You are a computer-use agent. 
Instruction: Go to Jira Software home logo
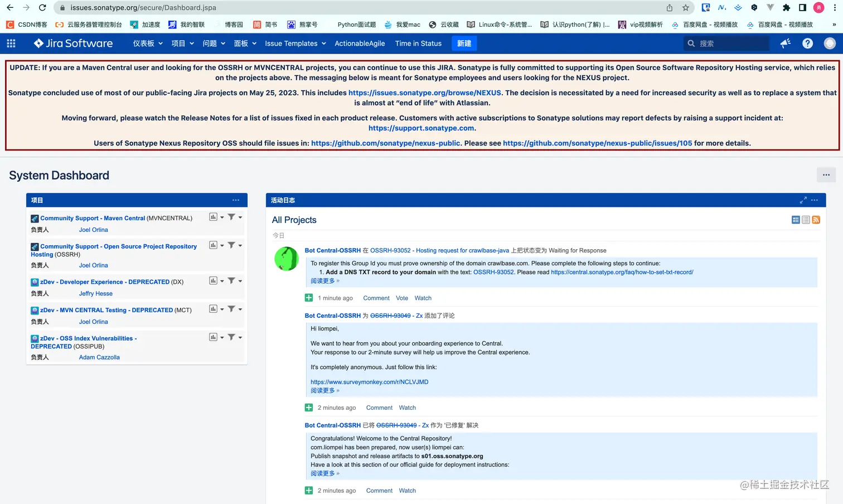coord(73,43)
